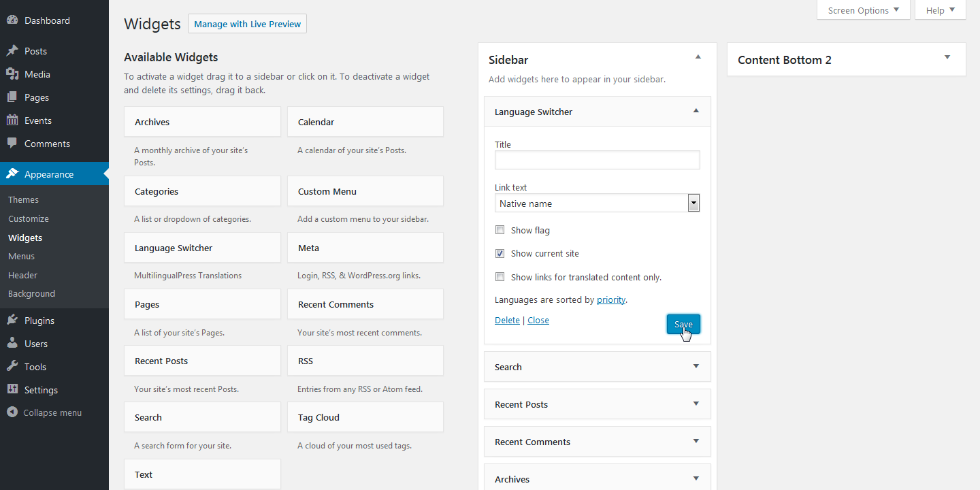Open the Link text dropdown

[693, 203]
